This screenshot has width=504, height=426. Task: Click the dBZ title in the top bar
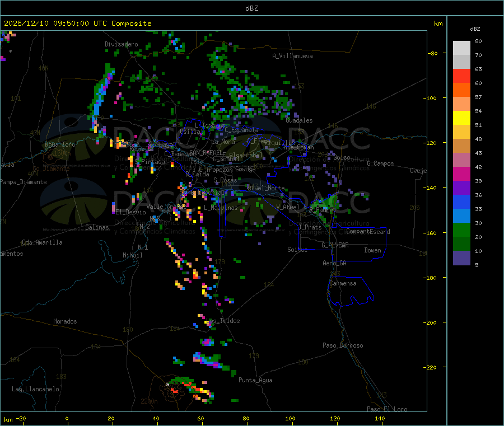[251, 8]
